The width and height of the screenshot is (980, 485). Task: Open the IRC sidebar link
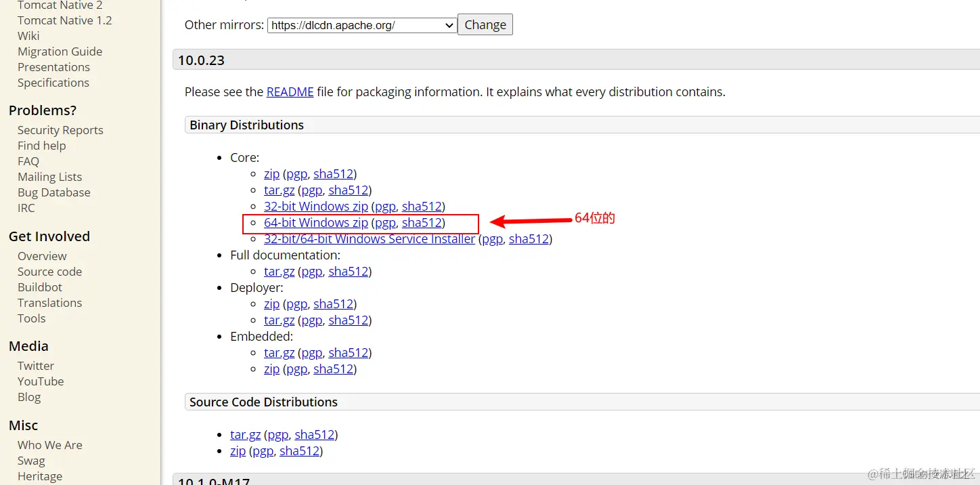pos(26,208)
